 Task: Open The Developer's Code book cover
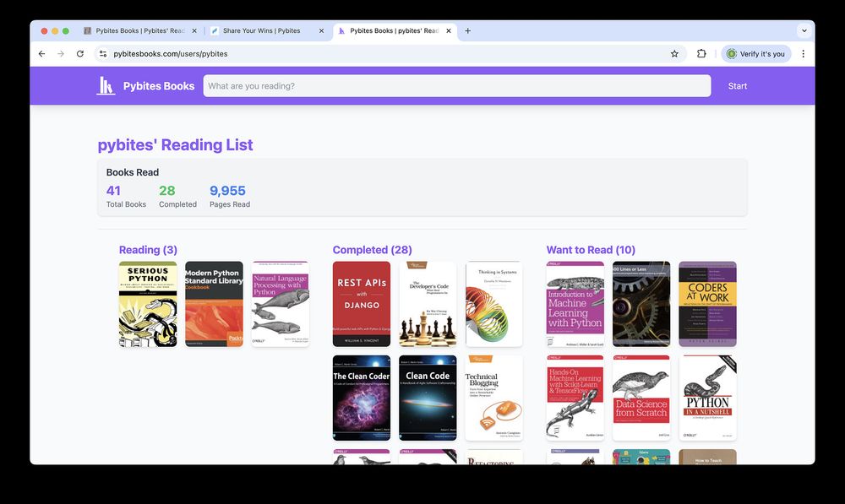pos(428,304)
